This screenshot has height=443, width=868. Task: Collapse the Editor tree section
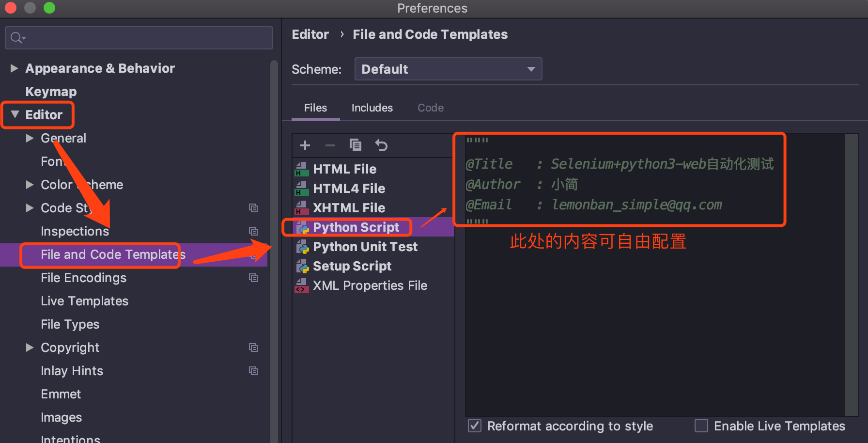pyautogui.click(x=15, y=115)
